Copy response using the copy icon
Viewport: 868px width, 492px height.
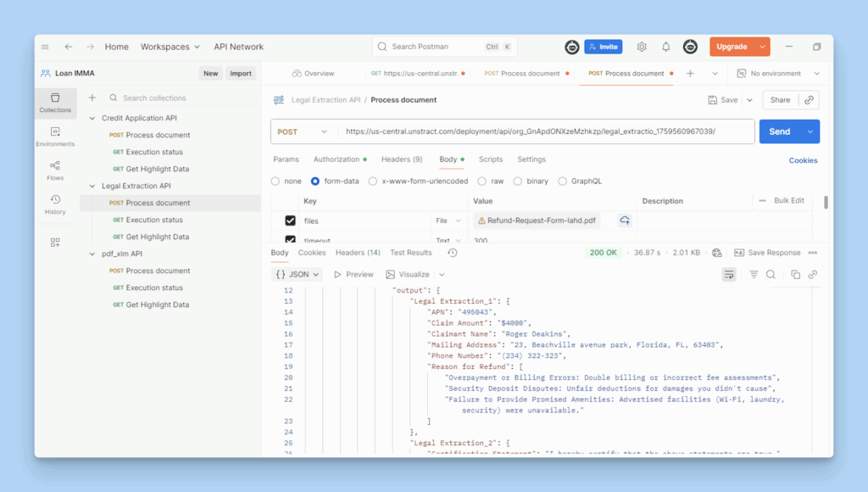click(795, 275)
